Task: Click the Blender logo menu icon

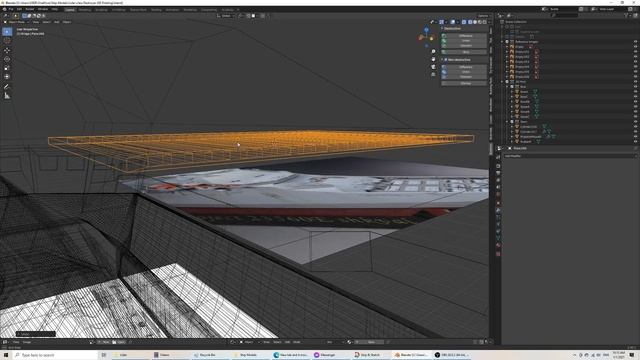Action: (4, 9)
